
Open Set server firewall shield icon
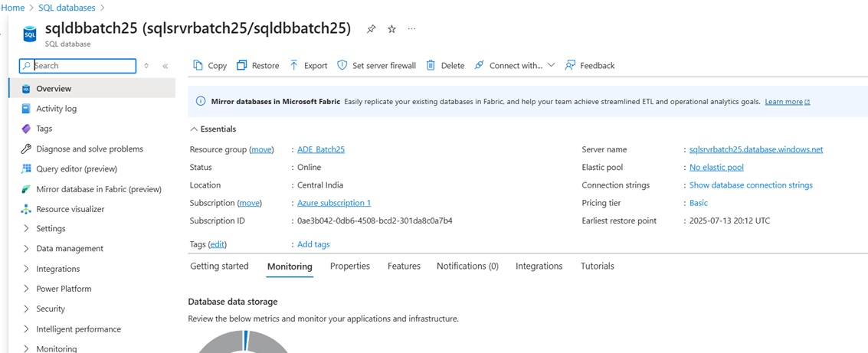(342, 66)
